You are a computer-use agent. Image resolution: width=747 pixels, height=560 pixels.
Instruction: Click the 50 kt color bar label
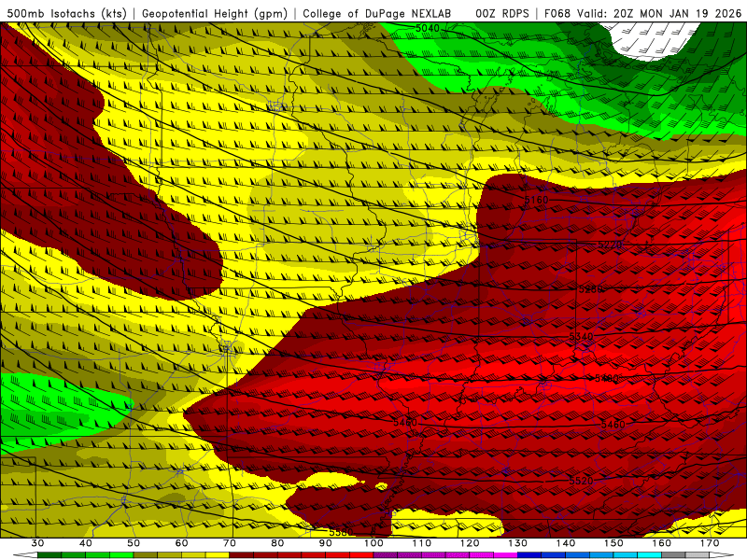(x=134, y=543)
